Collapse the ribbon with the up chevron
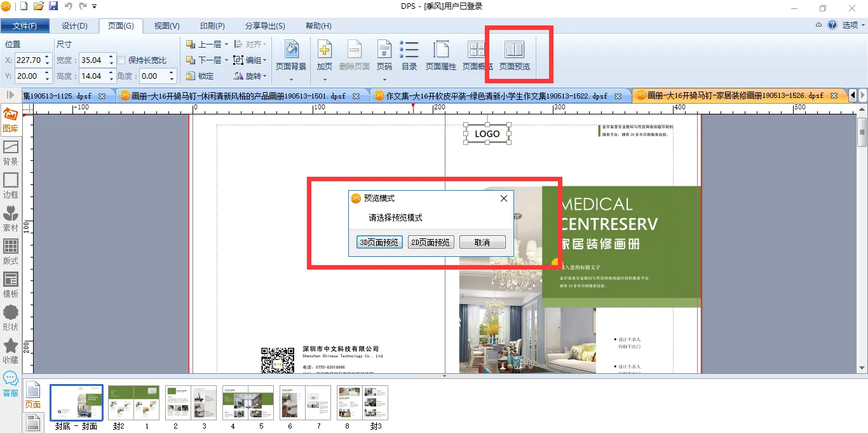Image resolution: width=868 pixels, height=433 pixels. [x=819, y=25]
